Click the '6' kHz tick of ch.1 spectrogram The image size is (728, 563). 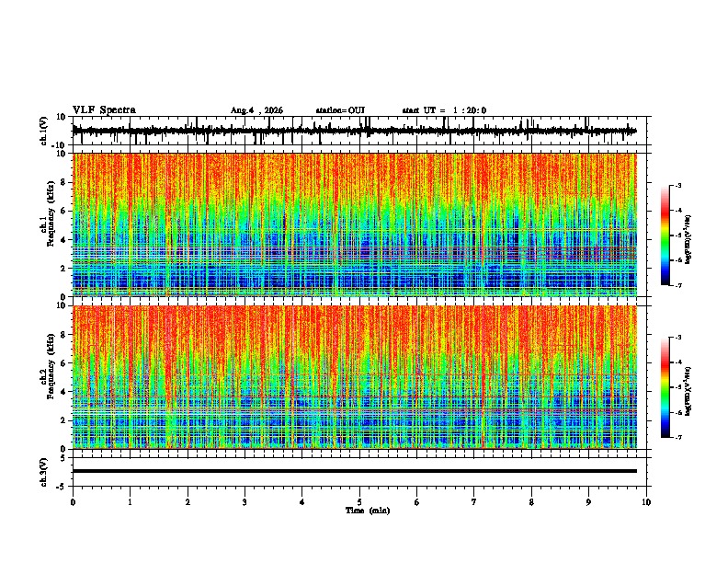64,212
